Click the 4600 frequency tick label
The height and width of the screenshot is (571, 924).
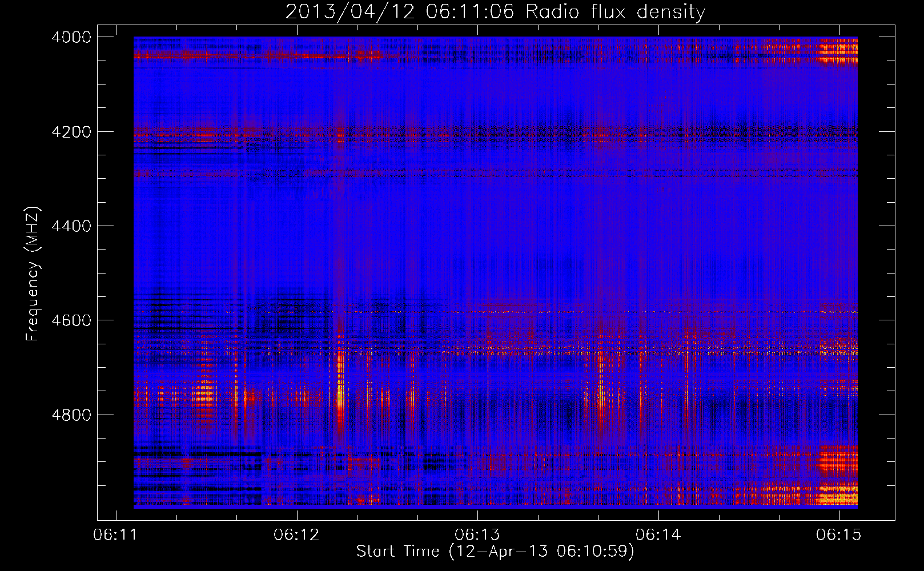(71, 320)
